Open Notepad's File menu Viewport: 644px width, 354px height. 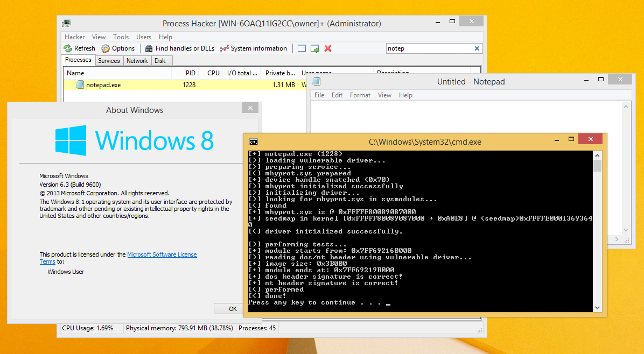click(x=319, y=95)
